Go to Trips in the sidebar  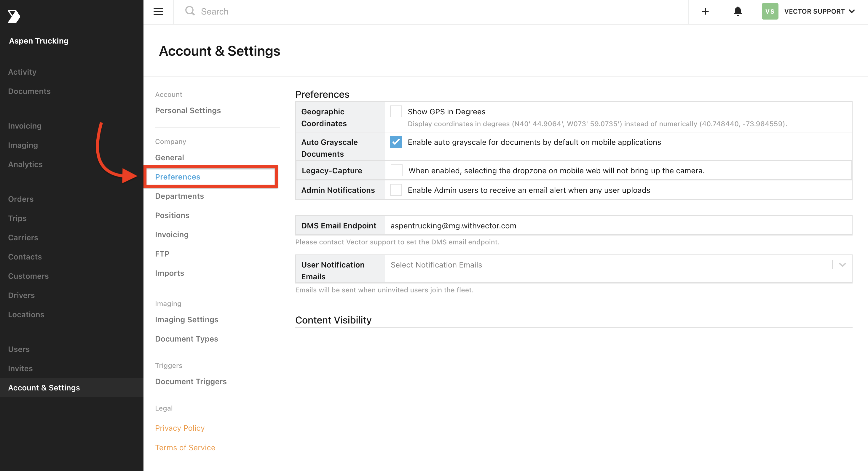tap(17, 218)
